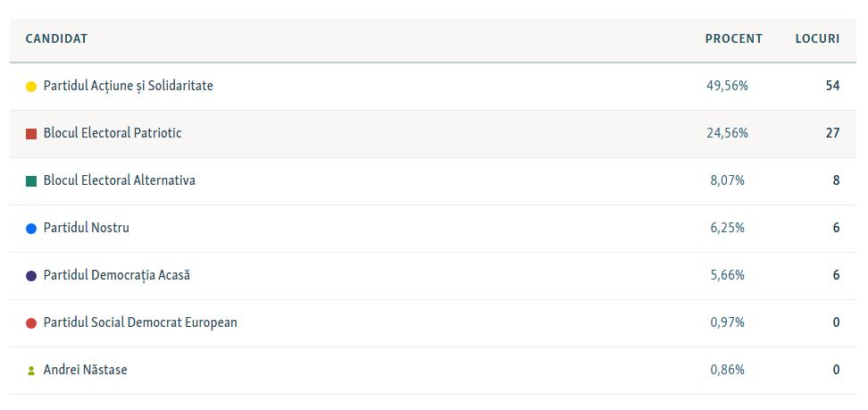
Task: Click the dark purple circle beside Partidul Democrația Acasă
Action: (x=31, y=276)
